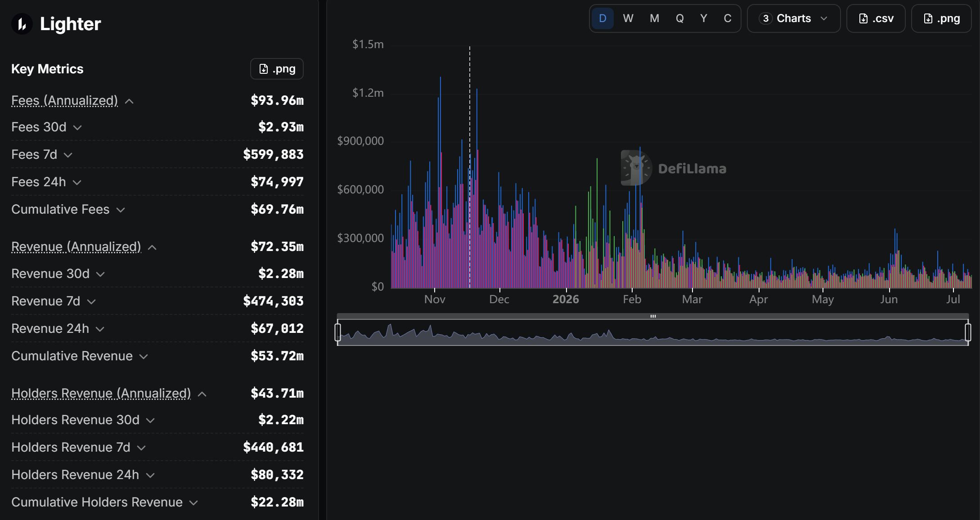The height and width of the screenshot is (520, 980).
Task: Switch to cumulative (C) view
Action: click(x=728, y=18)
